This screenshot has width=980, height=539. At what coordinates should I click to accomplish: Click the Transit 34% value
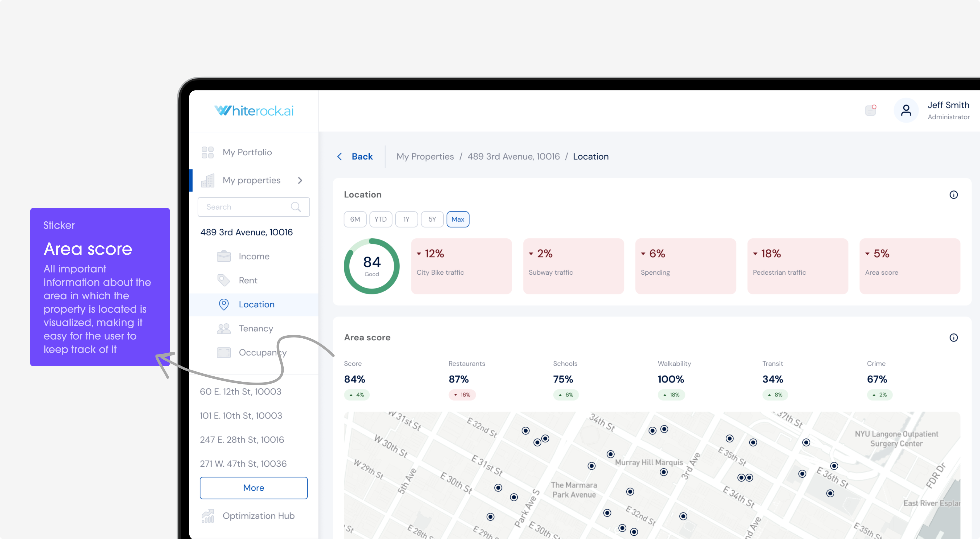(773, 379)
